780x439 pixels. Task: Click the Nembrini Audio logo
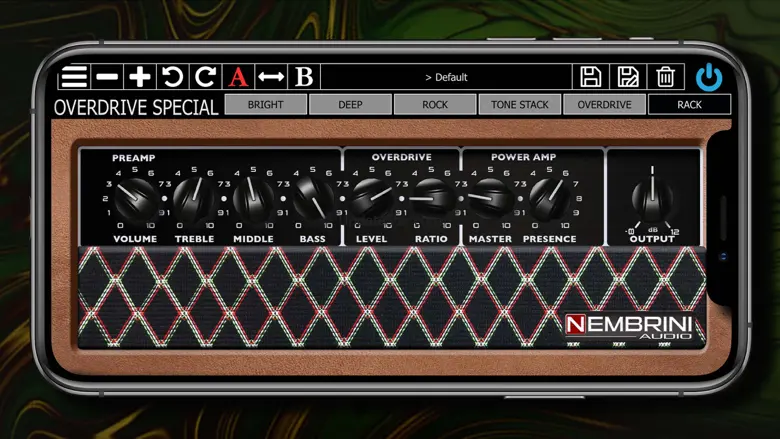(629, 327)
